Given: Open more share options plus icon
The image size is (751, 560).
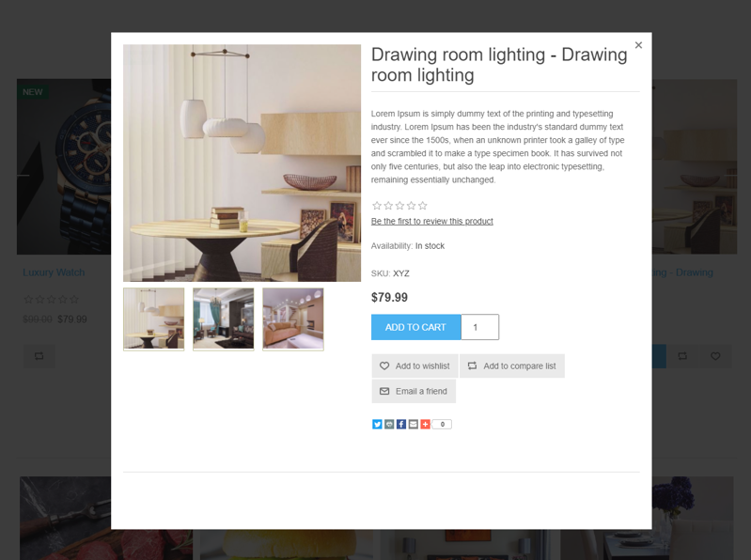Looking at the screenshot, I should pyautogui.click(x=425, y=424).
